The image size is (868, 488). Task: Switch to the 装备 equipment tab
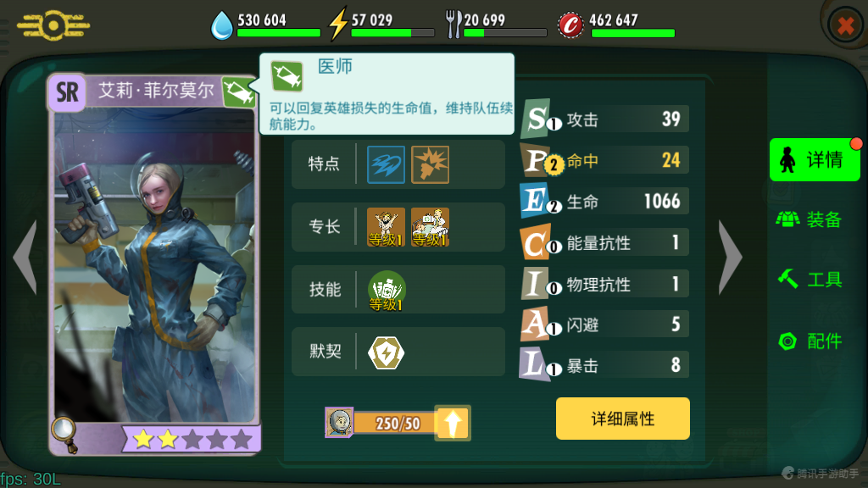pyautogui.click(x=809, y=219)
